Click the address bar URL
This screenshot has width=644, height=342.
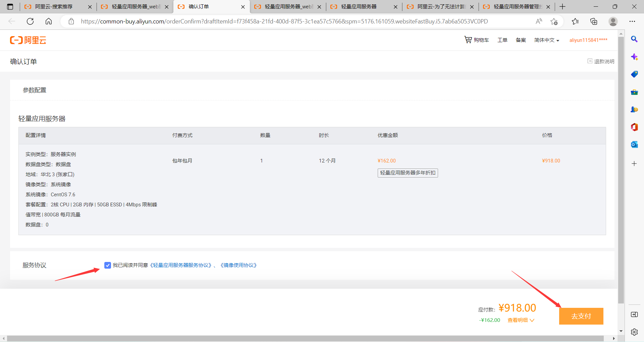pos(284,21)
